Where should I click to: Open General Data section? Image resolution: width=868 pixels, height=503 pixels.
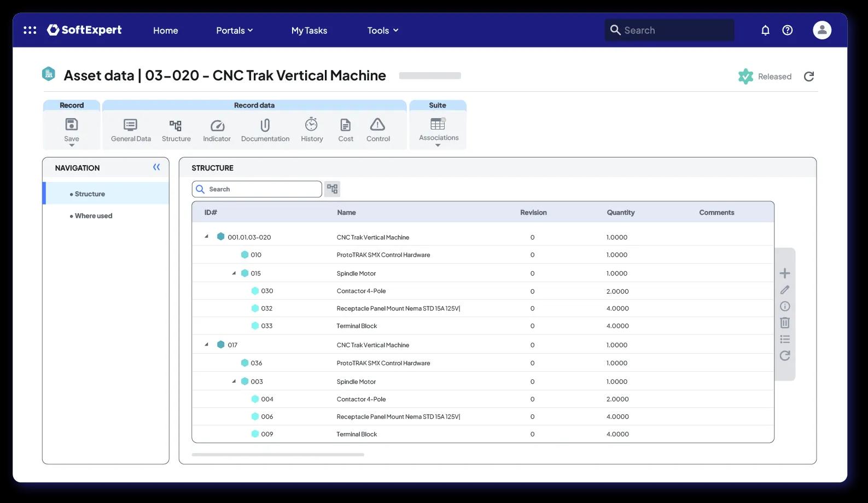pos(131,130)
